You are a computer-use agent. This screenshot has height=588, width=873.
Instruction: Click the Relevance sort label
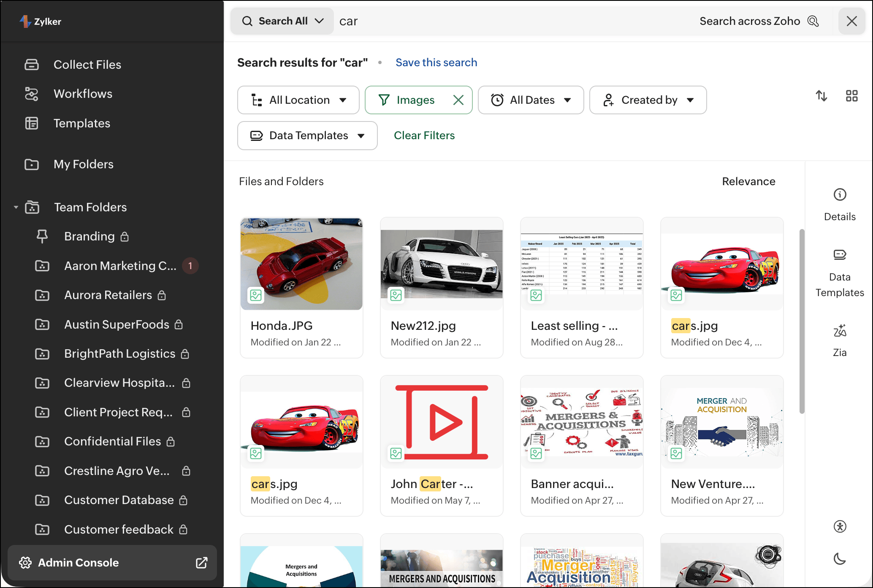point(748,181)
